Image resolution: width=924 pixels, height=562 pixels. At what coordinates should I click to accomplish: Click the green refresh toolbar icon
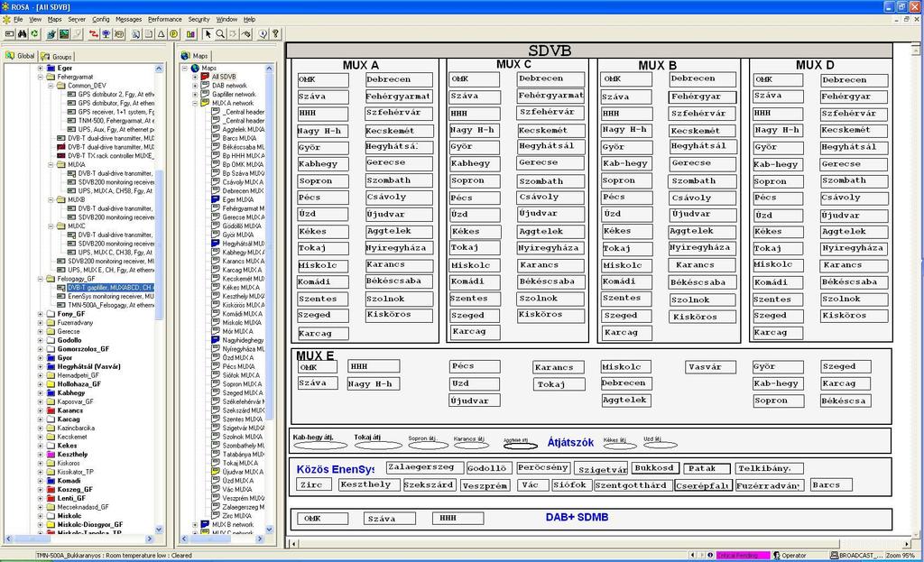click(35, 34)
